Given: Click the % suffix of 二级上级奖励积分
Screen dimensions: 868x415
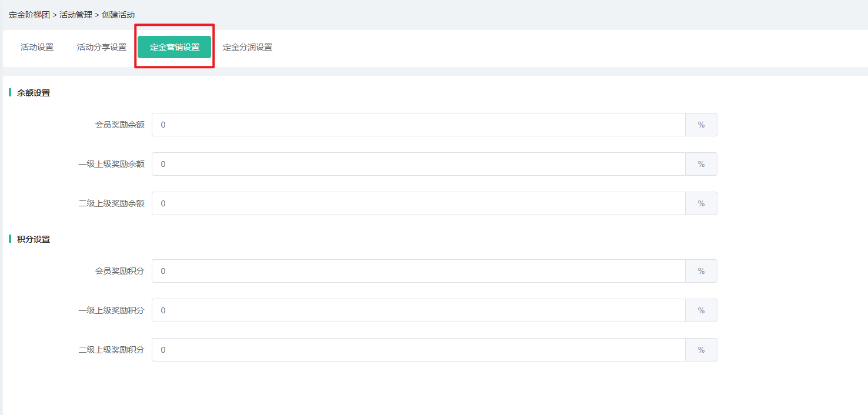Looking at the screenshot, I should pyautogui.click(x=702, y=350).
